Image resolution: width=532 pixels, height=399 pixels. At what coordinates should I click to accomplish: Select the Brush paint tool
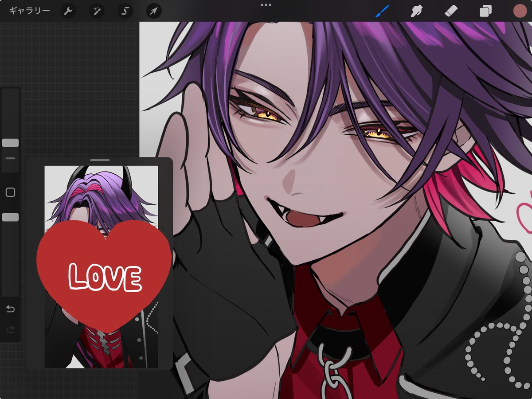point(382,11)
